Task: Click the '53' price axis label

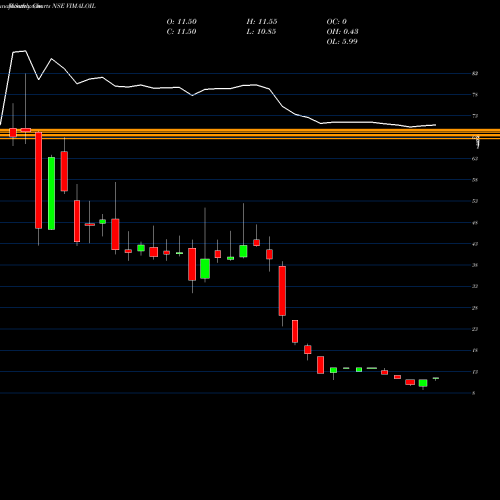Action: pyautogui.click(x=475, y=201)
